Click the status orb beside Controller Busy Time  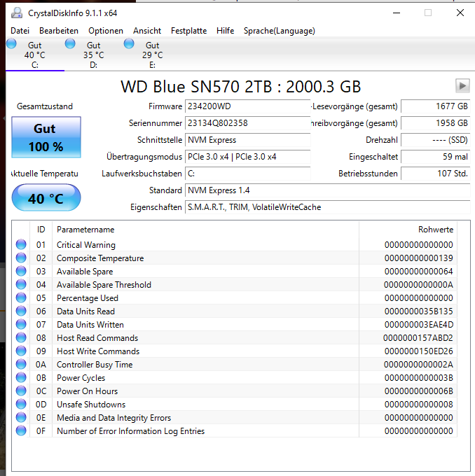coord(21,364)
